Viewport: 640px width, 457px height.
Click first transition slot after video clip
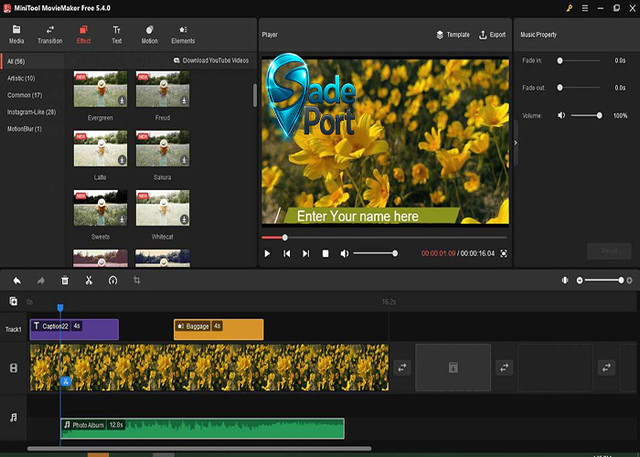click(x=402, y=368)
